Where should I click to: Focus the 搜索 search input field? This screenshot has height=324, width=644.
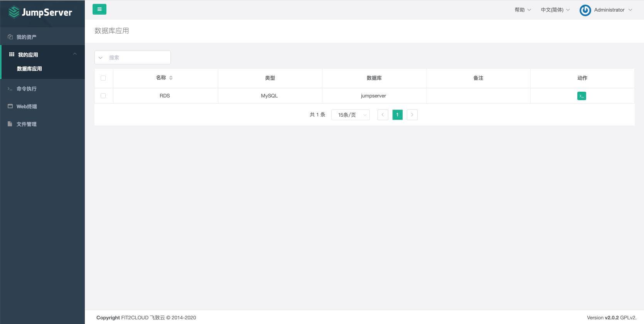pos(138,58)
